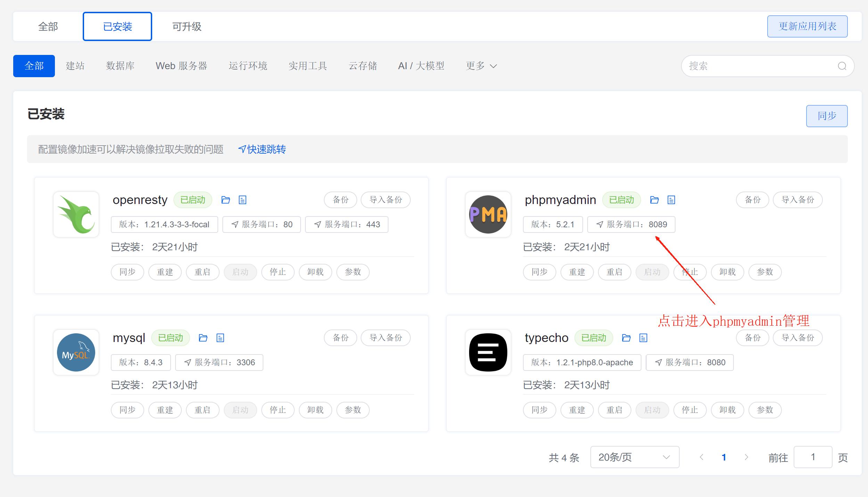The image size is (868, 497).
Task: Open phpmyadmin folder icon
Action: pyautogui.click(x=654, y=200)
